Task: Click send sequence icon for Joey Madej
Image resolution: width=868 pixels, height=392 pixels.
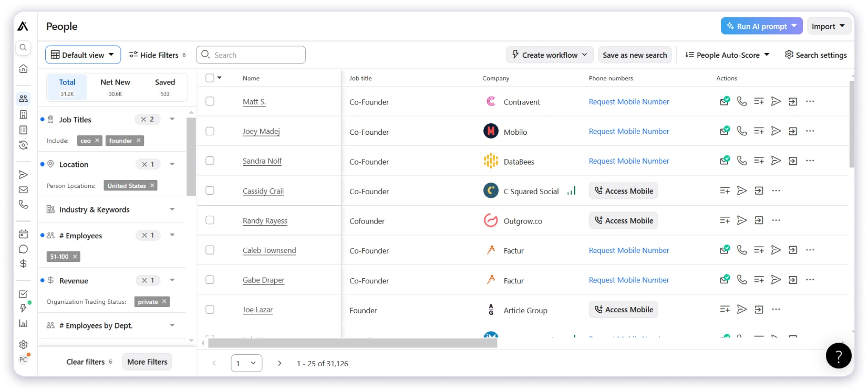Action: [x=776, y=131]
